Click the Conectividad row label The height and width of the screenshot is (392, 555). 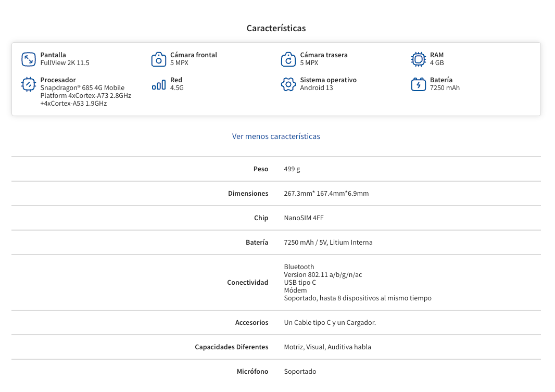pyautogui.click(x=247, y=282)
